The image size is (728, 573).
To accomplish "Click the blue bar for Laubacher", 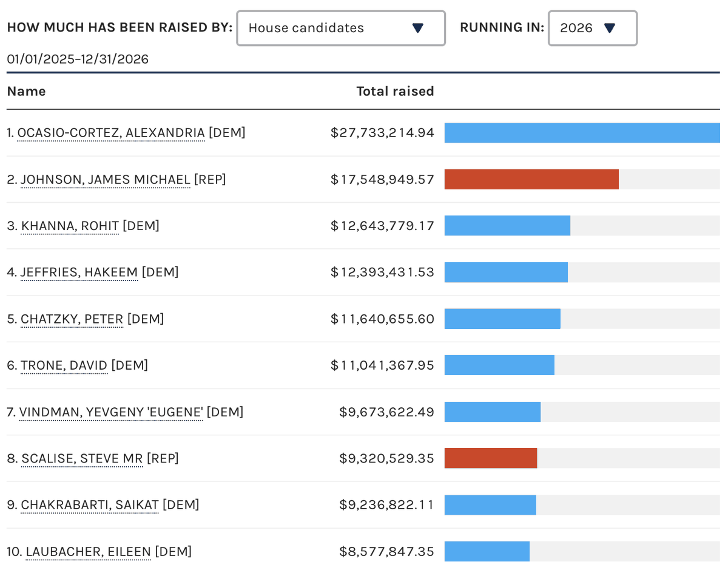I will tap(487, 552).
